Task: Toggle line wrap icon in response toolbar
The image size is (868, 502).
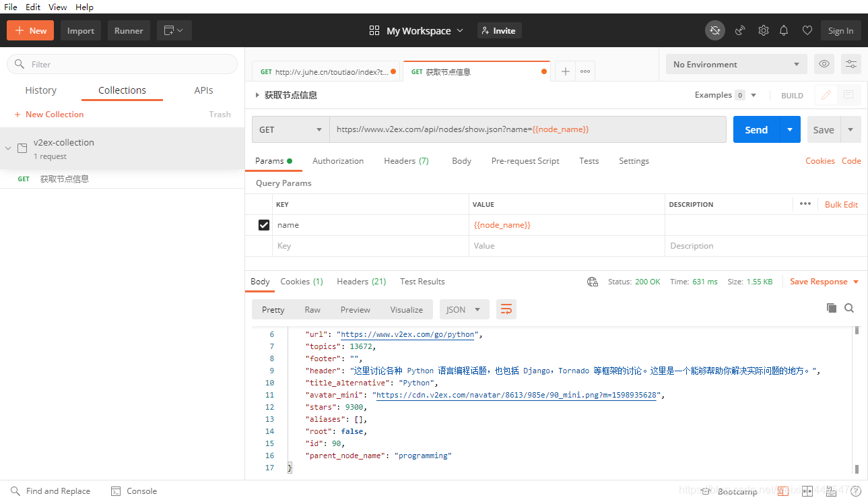Action: tap(506, 309)
